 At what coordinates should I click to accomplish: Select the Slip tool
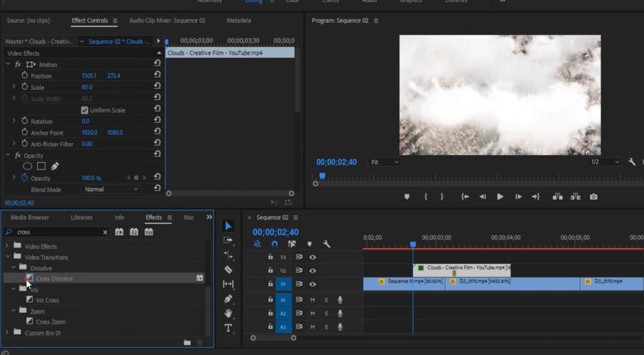228,284
